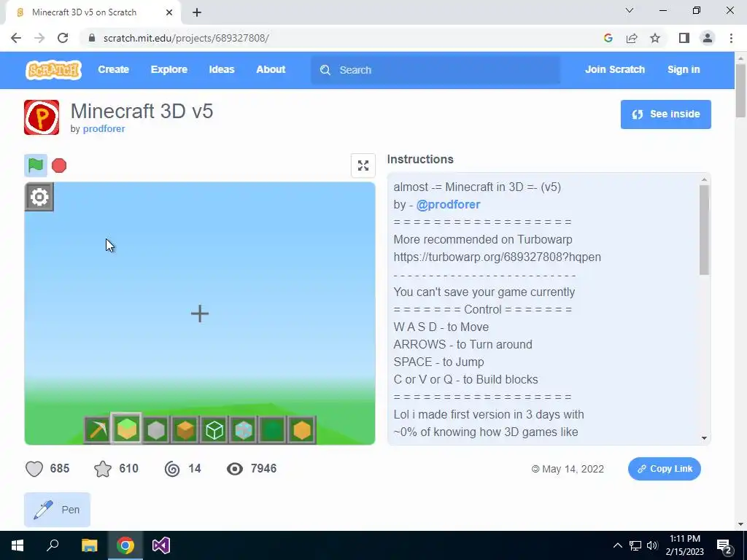The width and height of the screenshot is (747, 560).
Task: Open the game settings gear icon
Action: pyautogui.click(x=39, y=197)
